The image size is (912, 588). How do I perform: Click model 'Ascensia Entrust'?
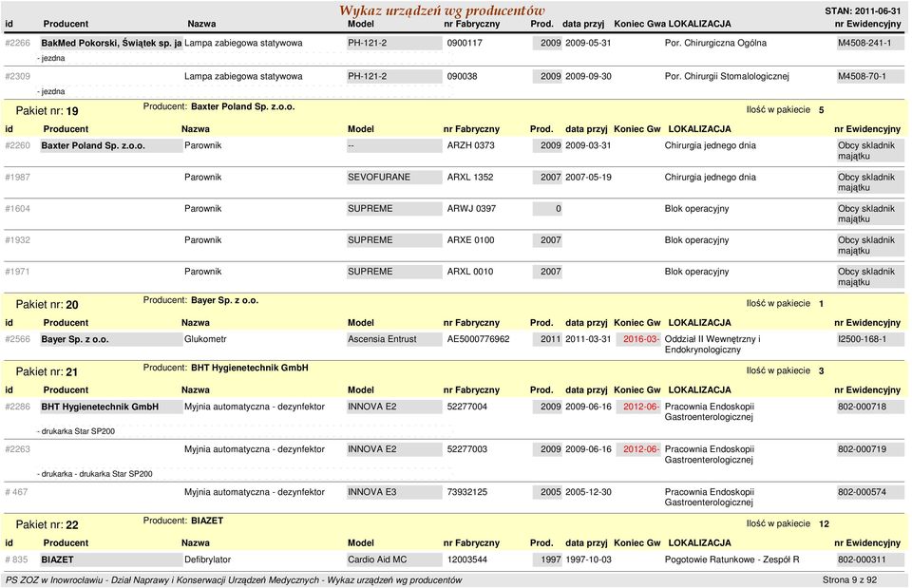coord(382,339)
